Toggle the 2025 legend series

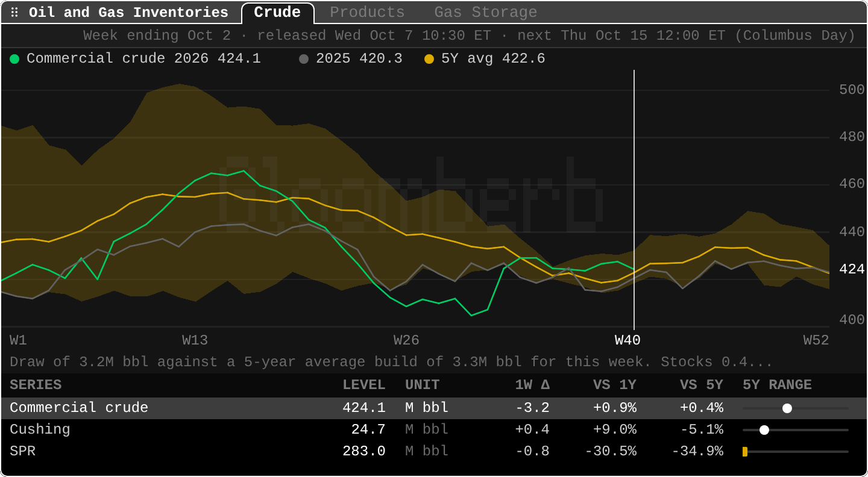(351, 59)
